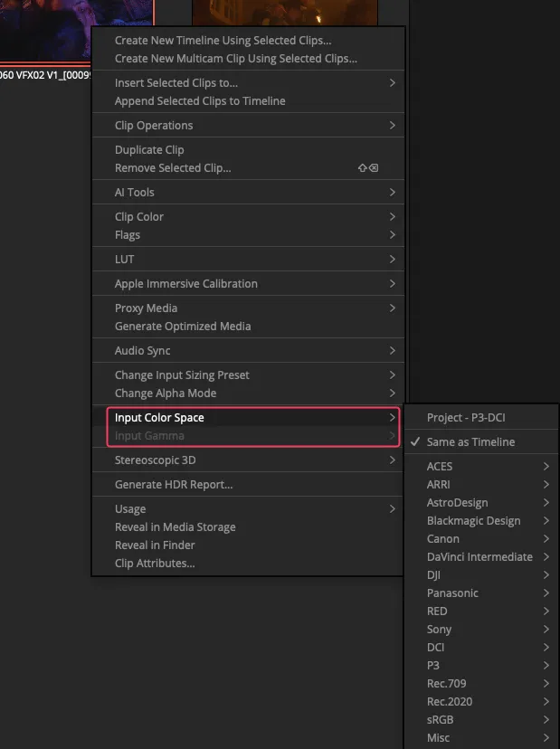The image size is (560, 749).
Task: Select 'Same as Timeline' checked option
Action: point(470,442)
